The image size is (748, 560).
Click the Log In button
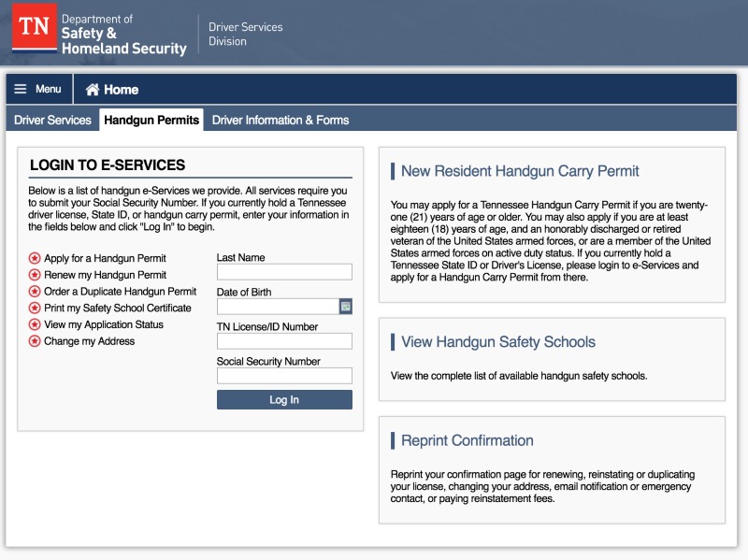[x=284, y=400]
